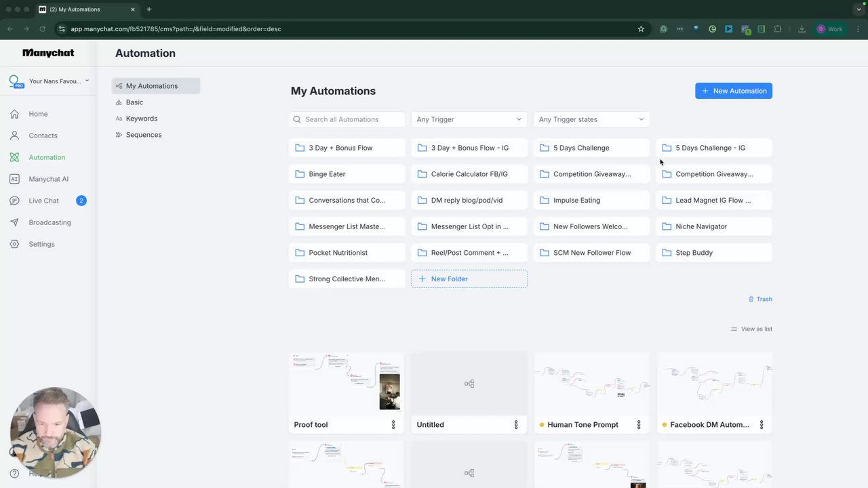This screenshot has width=868, height=488.
Task: Create a New Folder
Action: point(469,279)
